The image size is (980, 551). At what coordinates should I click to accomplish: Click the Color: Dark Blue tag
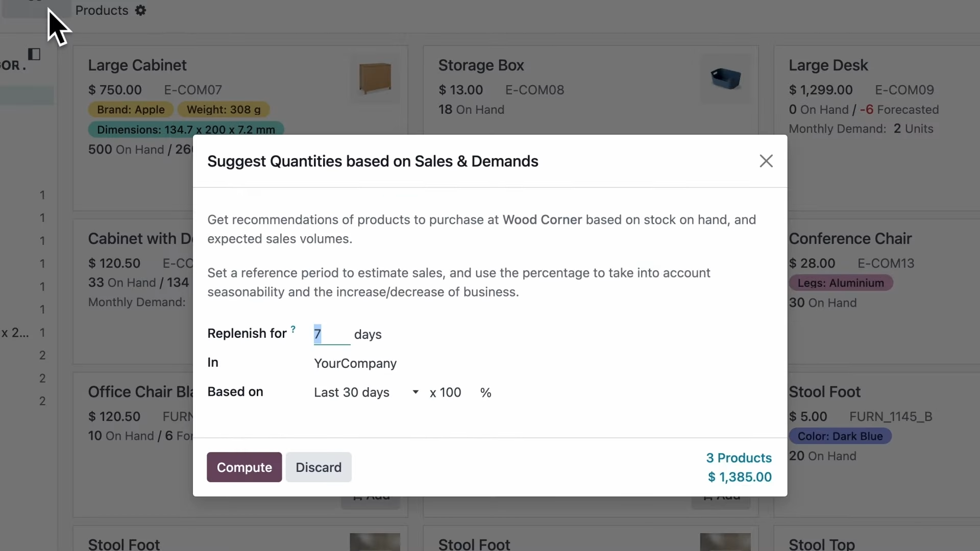(x=840, y=436)
